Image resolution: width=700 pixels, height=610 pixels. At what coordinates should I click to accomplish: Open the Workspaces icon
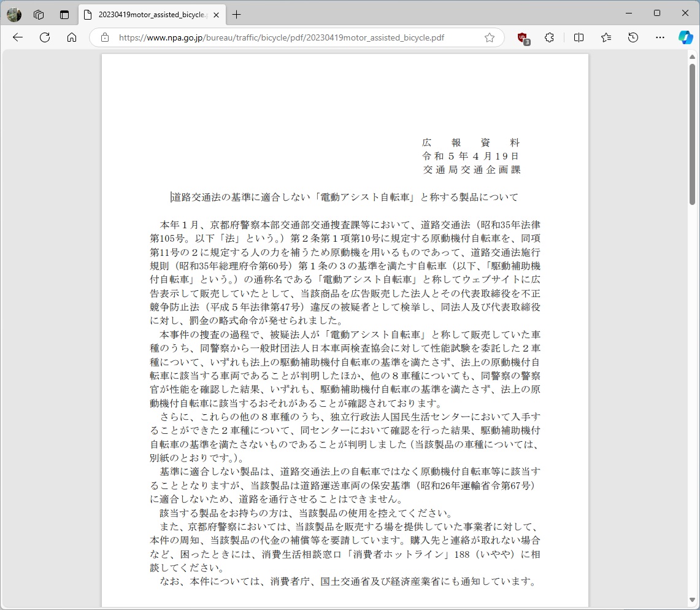point(39,15)
